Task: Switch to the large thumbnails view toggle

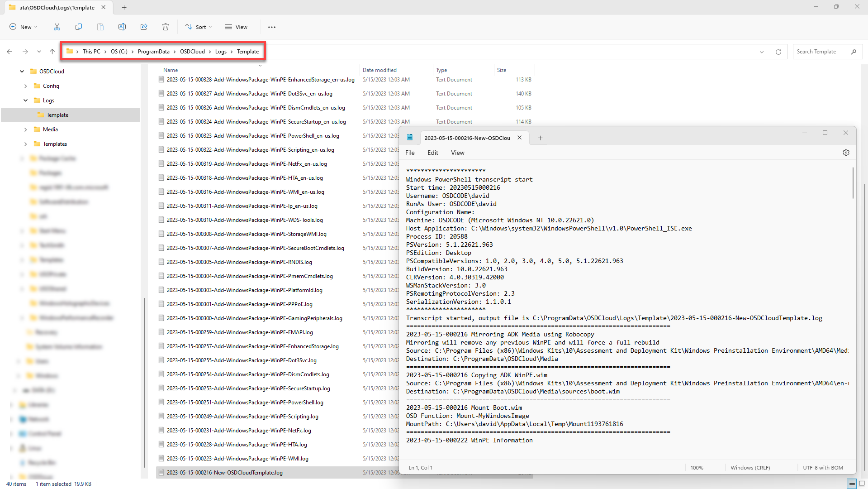Action: click(862, 484)
